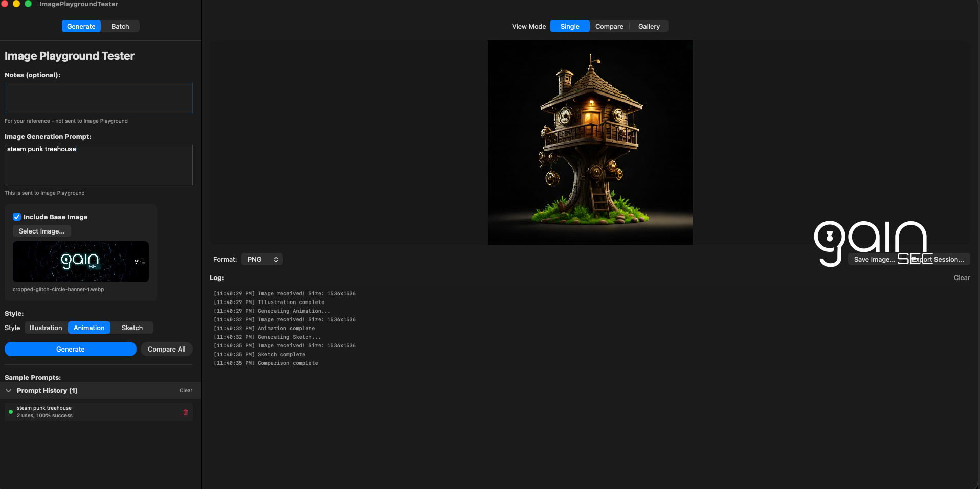Select the Animation style segment
The width and height of the screenshot is (980, 489).
[89, 328]
